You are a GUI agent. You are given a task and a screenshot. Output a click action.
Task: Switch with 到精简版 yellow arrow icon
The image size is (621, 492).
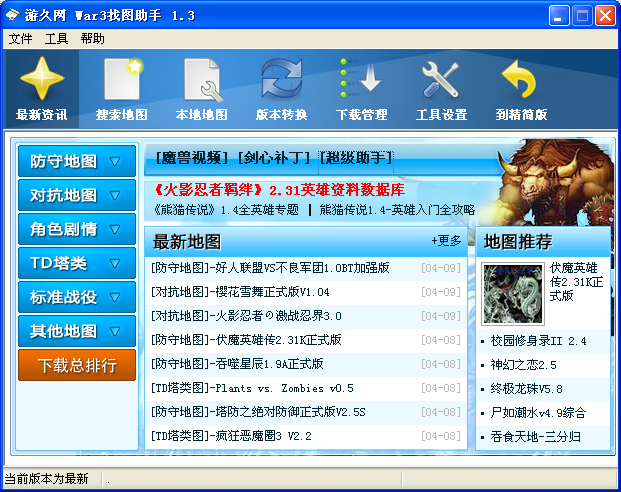point(519,78)
